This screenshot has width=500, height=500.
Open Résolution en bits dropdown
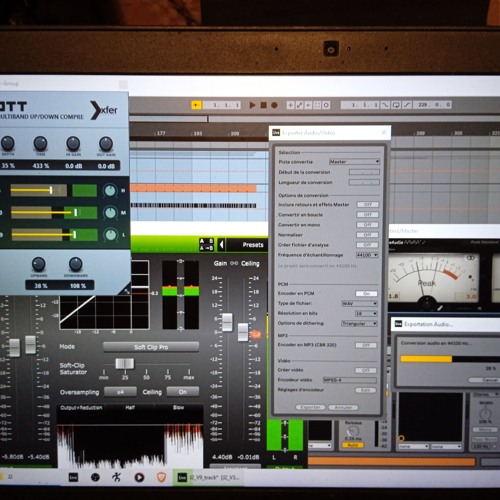click(x=366, y=314)
